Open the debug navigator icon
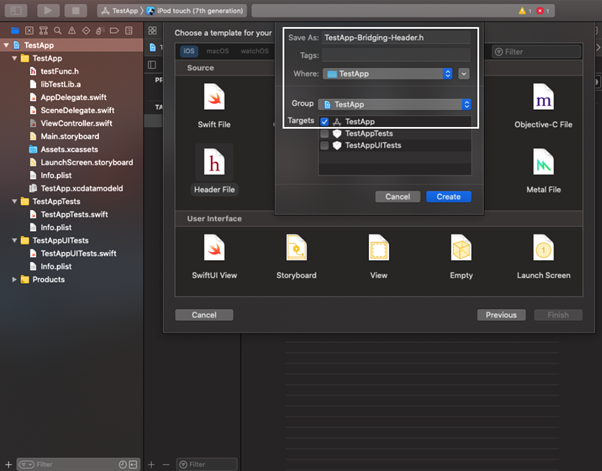The width and height of the screenshot is (602, 471). click(100, 31)
